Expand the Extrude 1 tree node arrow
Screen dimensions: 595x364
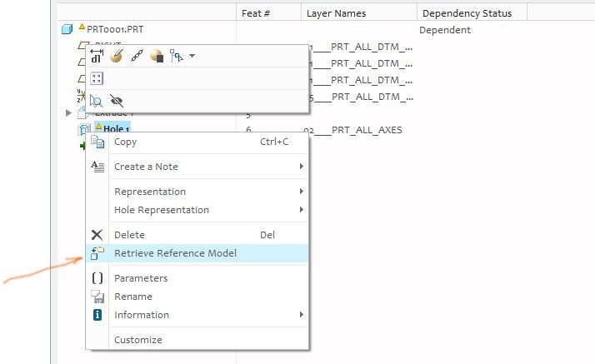(68, 112)
